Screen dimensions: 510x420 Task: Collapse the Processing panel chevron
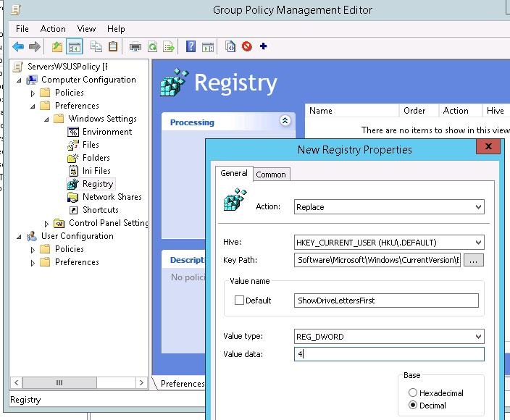(x=285, y=121)
